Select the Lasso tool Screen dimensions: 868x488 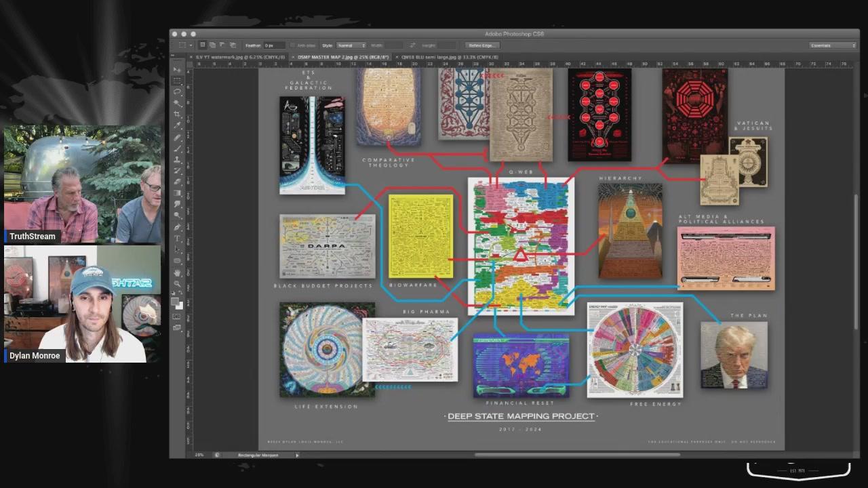tap(177, 92)
